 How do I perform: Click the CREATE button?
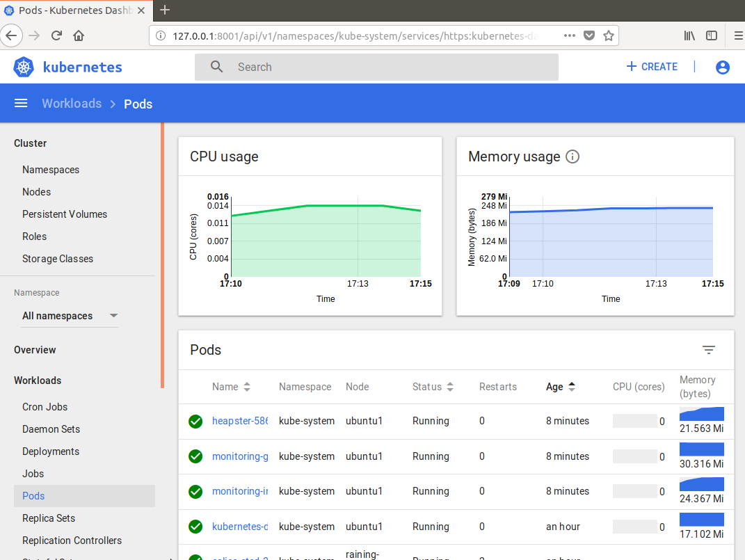[x=652, y=67]
